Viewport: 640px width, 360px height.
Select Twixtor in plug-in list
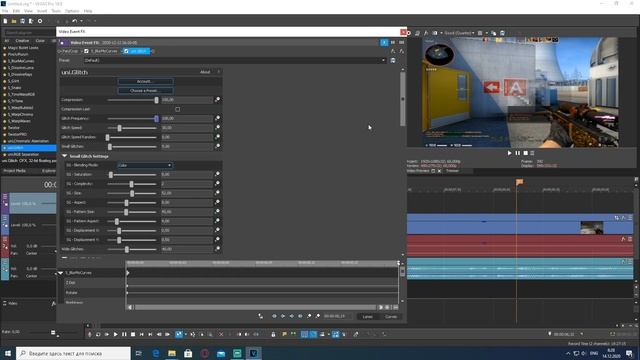point(14,128)
